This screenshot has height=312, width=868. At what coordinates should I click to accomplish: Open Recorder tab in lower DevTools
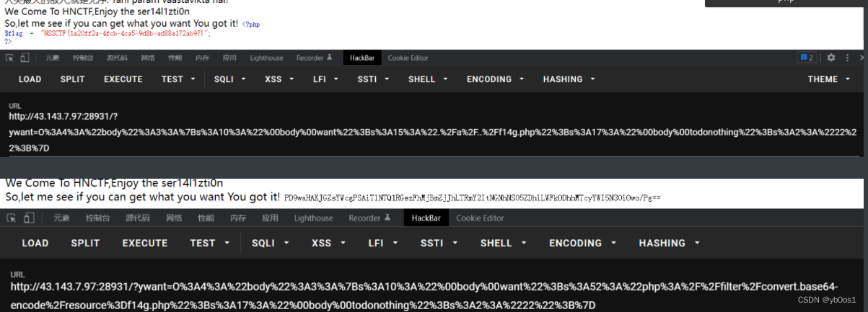tap(370, 218)
